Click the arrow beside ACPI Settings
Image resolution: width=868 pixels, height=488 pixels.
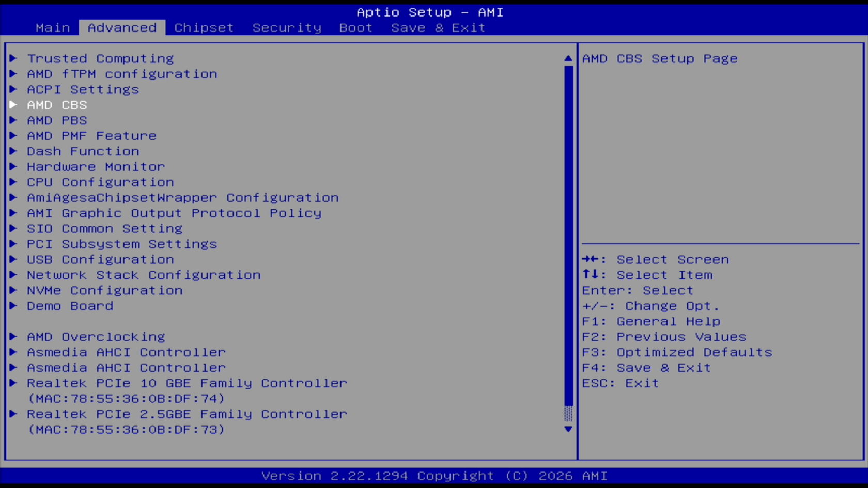click(x=13, y=89)
